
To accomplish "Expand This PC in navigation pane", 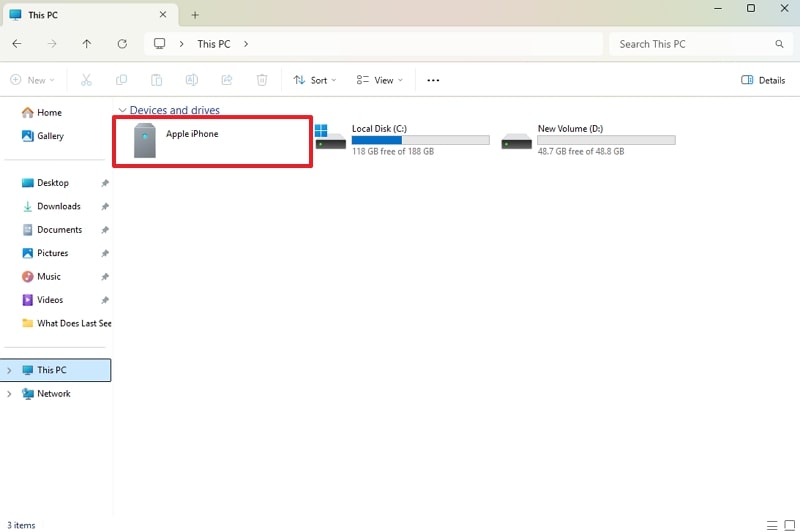I will [x=9, y=370].
